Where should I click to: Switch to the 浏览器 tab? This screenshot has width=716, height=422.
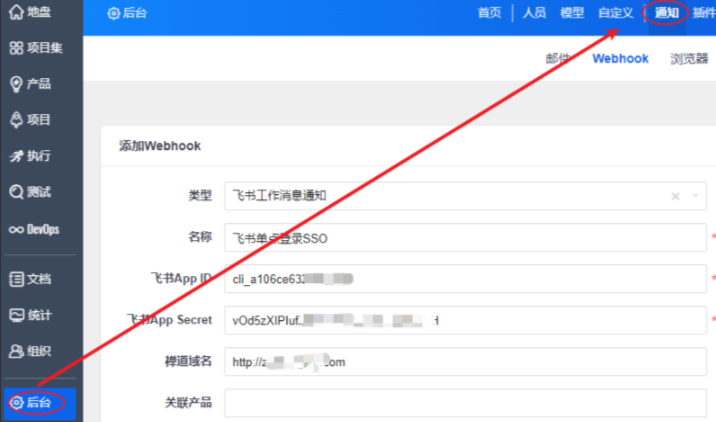coord(689,58)
